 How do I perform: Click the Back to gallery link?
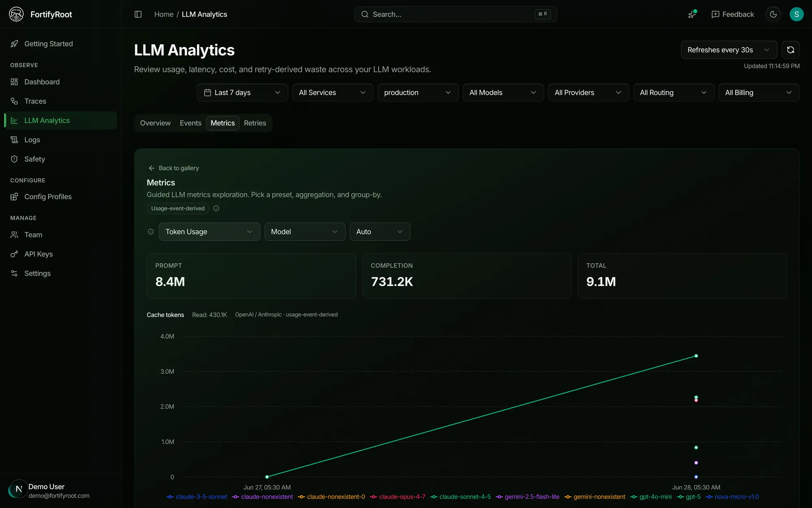pyautogui.click(x=174, y=168)
